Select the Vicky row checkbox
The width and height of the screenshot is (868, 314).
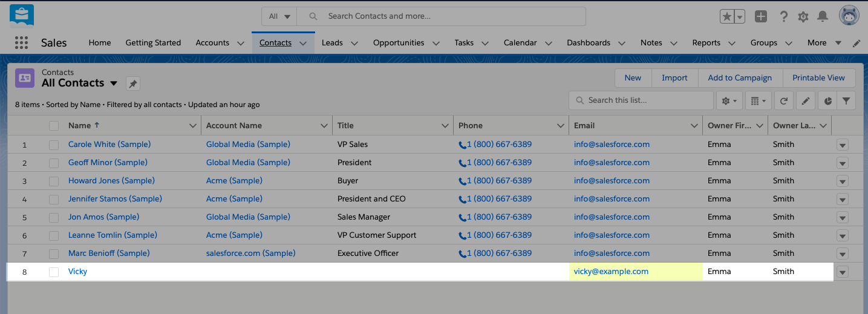[54, 272]
